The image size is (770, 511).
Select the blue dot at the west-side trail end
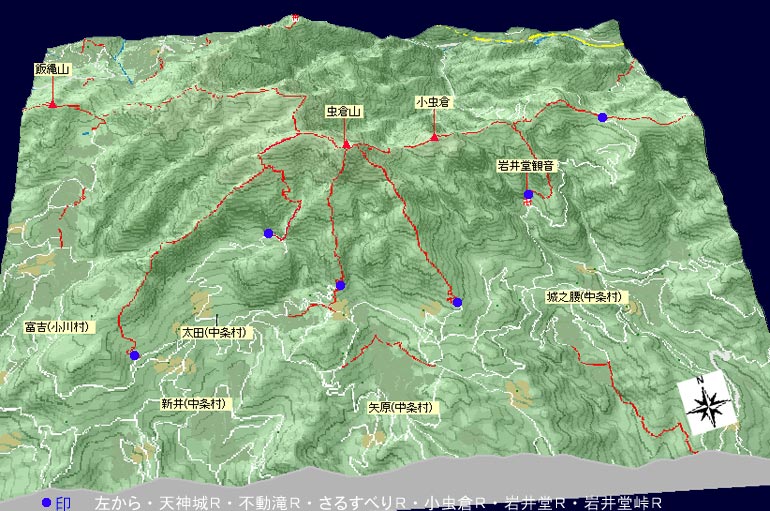point(268,233)
